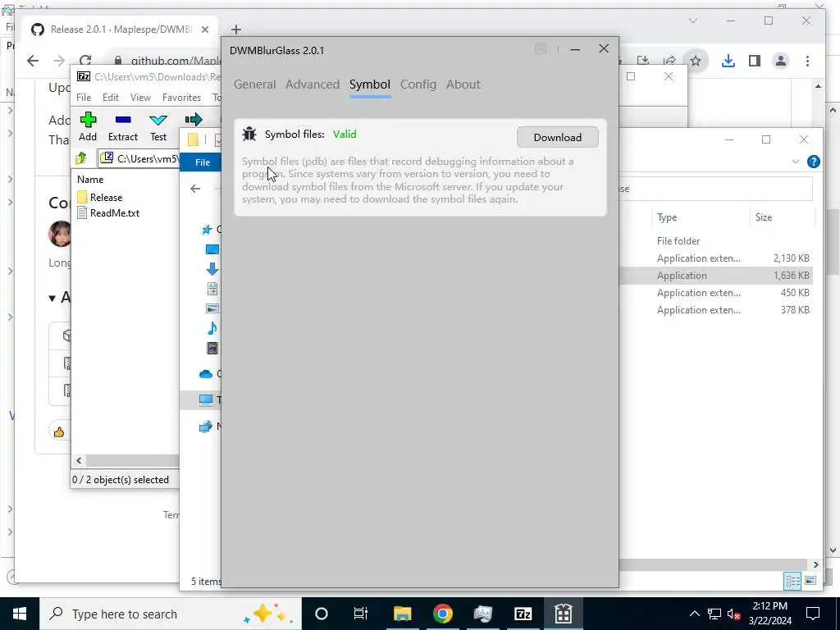Open the Chrome profile avatar
Viewport: 840px width, 630px height.
pyautogui.click(x=781, y=61)
